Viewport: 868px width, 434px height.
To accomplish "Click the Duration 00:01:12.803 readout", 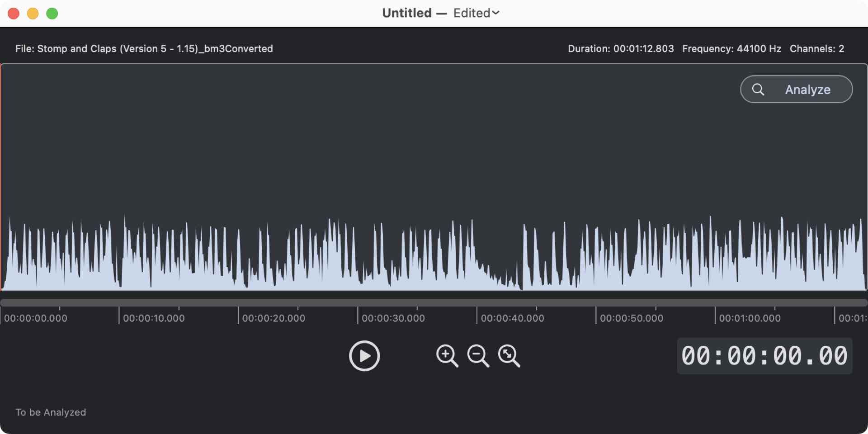I will click(x=621, y=49).
